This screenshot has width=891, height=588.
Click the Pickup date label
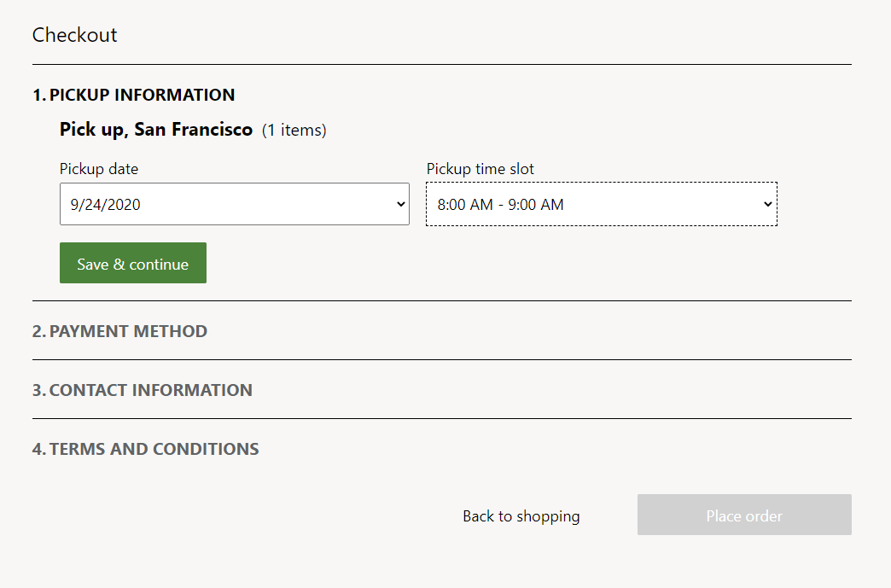[99, 168]
